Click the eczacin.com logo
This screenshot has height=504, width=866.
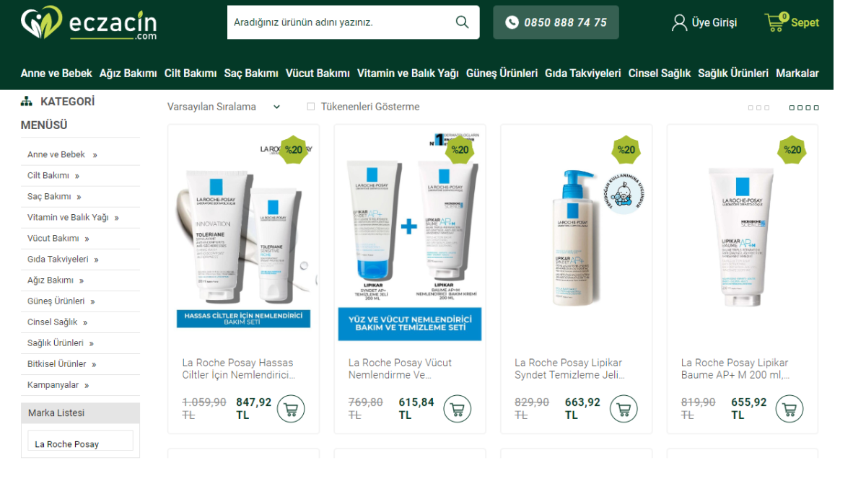(x=89, y=23)
